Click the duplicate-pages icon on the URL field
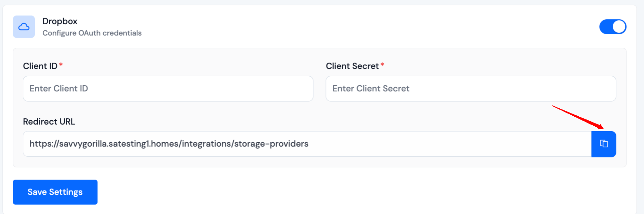The image size is (644, 214). (x=603, y=144)
